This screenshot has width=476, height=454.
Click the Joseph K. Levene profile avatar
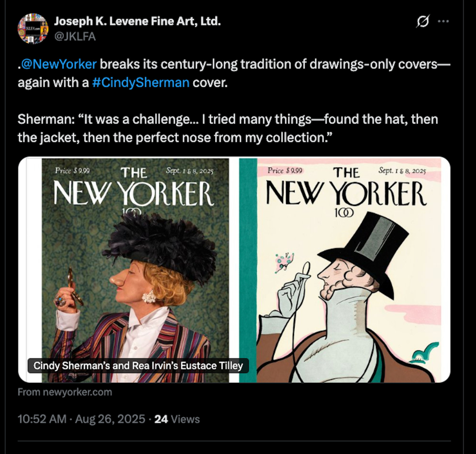click(33, 29)
